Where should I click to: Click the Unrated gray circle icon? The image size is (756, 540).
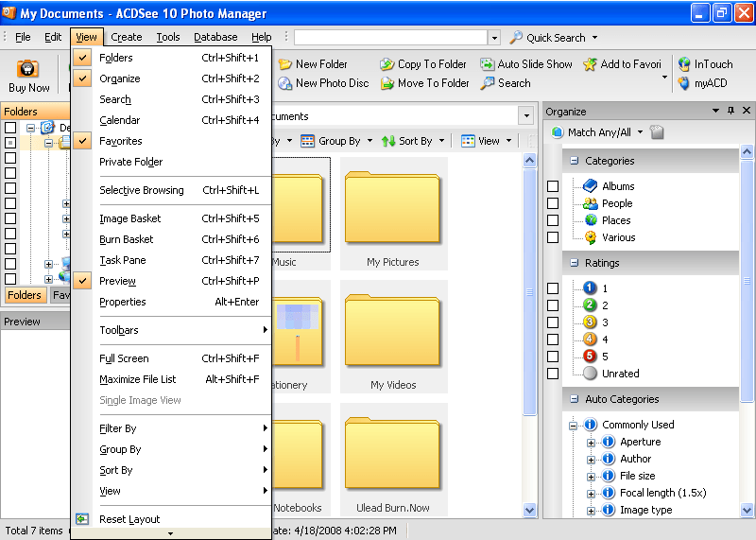click(590, 373)
